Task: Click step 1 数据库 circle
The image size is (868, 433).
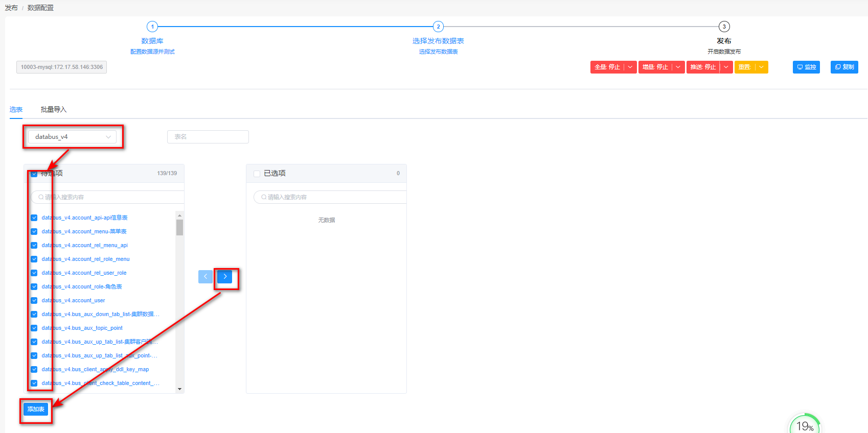Action: click(x=152, y=27)
